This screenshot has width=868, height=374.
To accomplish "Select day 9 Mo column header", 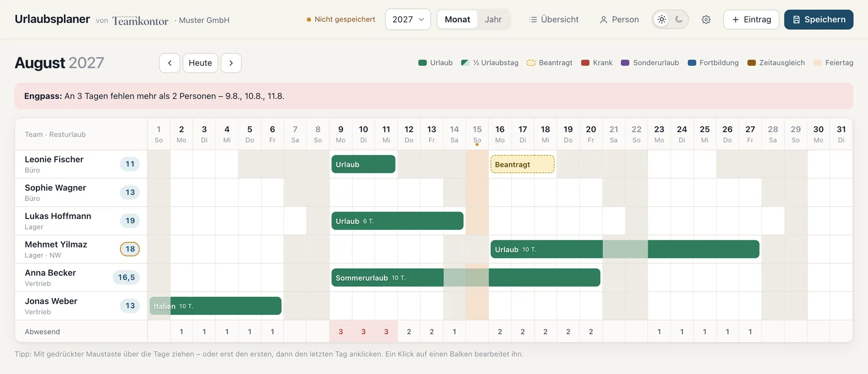I will (341, 134).
